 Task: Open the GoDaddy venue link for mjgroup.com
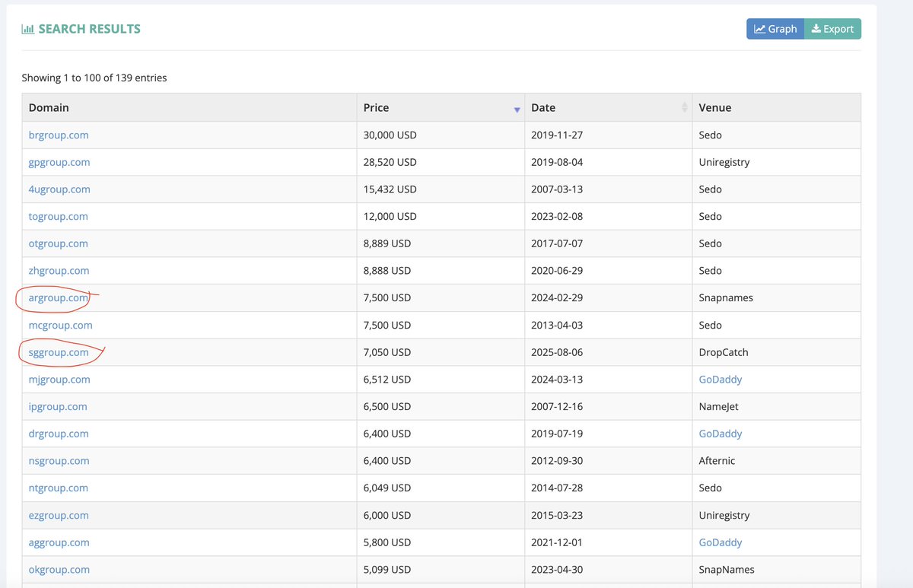pos(720,379)
